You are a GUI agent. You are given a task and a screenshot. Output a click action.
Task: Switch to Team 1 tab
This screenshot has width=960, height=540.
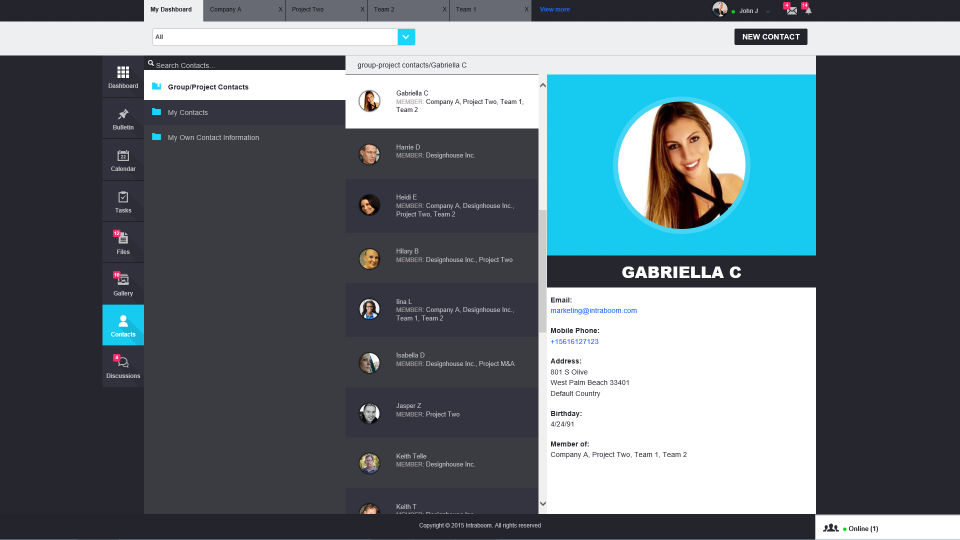tap(490, 10)
